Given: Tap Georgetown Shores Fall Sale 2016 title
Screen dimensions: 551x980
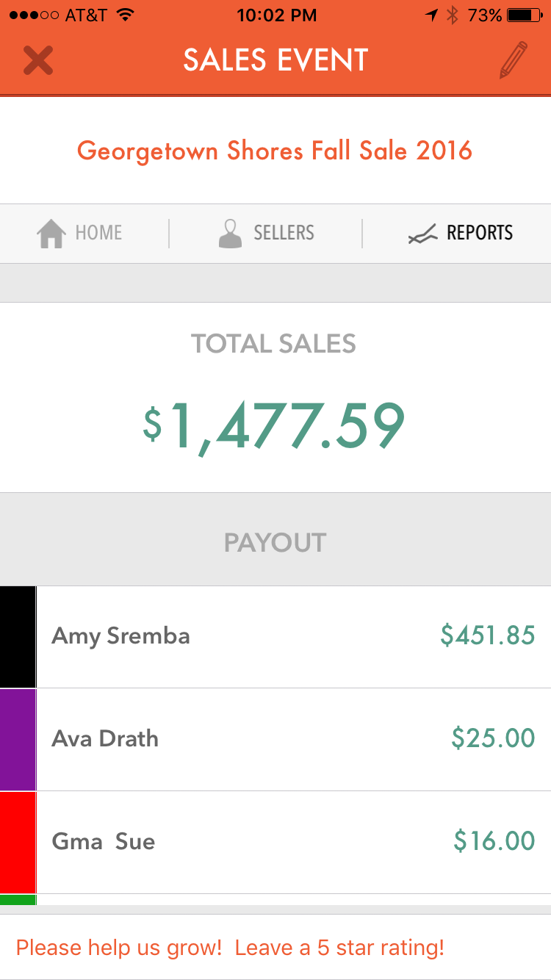Looking at the screenshot, I should tap(275, 151).
